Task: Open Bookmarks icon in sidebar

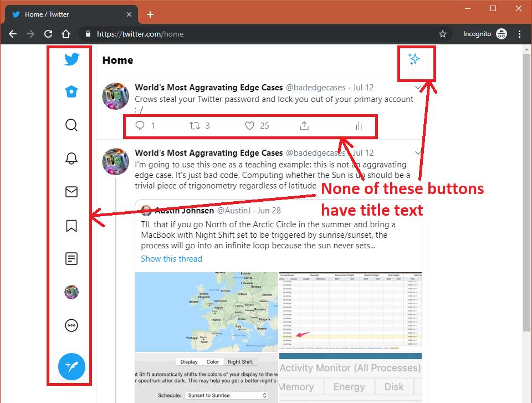Action: 71,226
